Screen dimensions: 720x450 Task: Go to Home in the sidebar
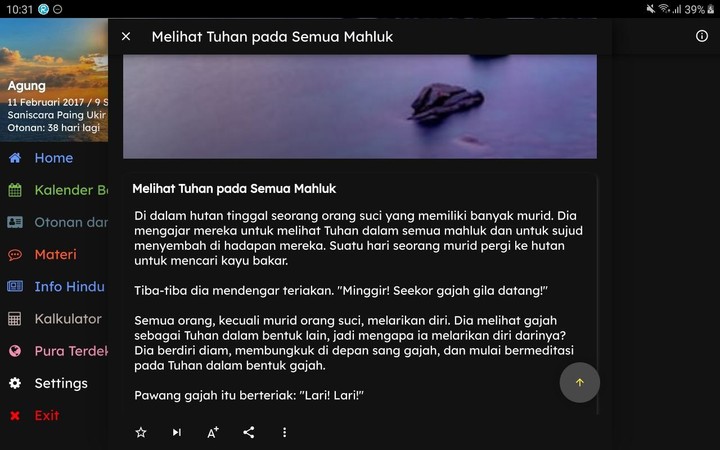click(54, 158)
